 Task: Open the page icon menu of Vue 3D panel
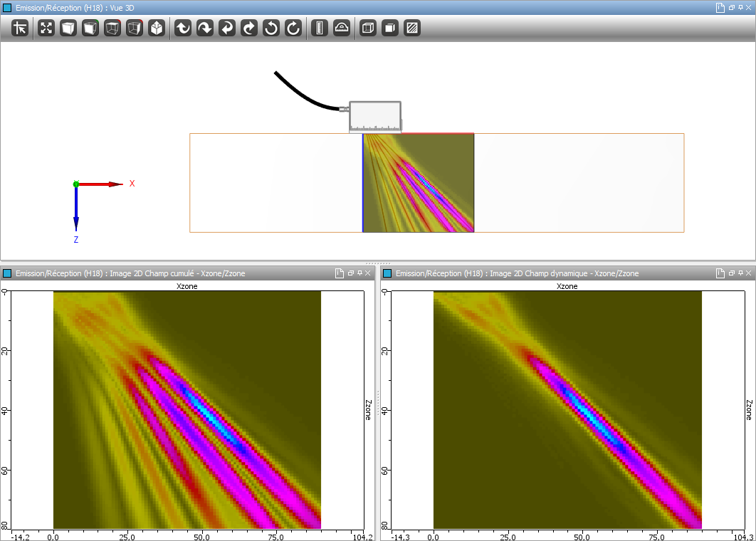pyautogui.click(x=720, y=7)
